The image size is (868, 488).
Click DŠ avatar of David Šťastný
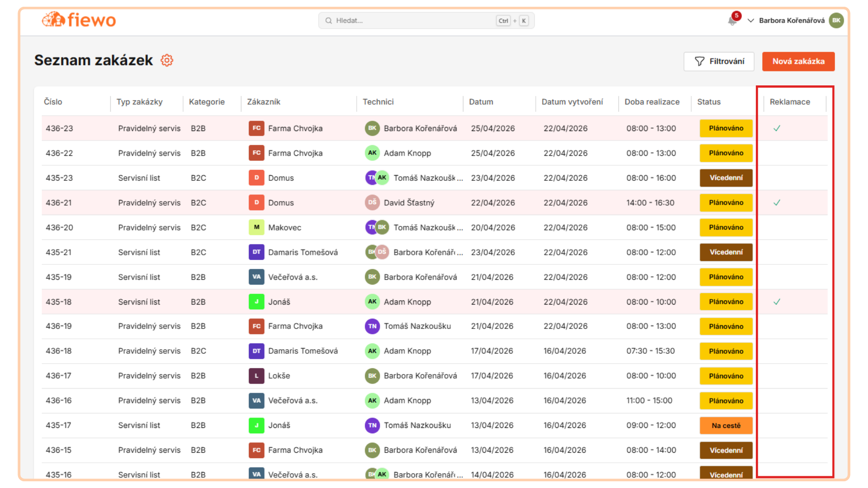click(x=372, y=202)
